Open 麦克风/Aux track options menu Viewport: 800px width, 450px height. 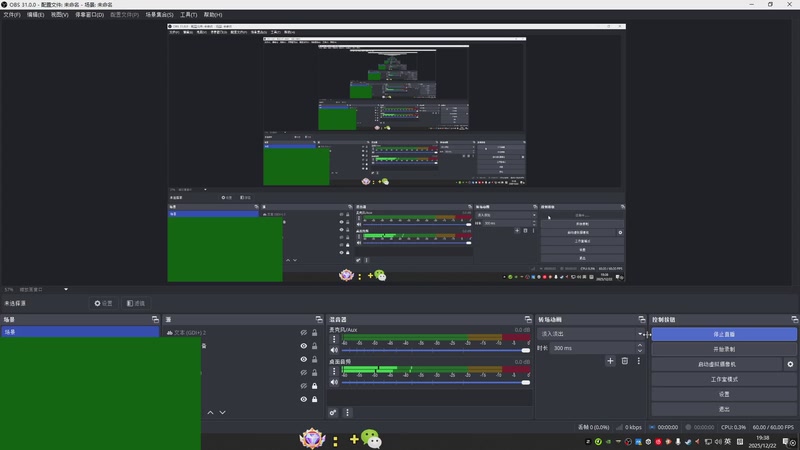[x=334, y=339]
